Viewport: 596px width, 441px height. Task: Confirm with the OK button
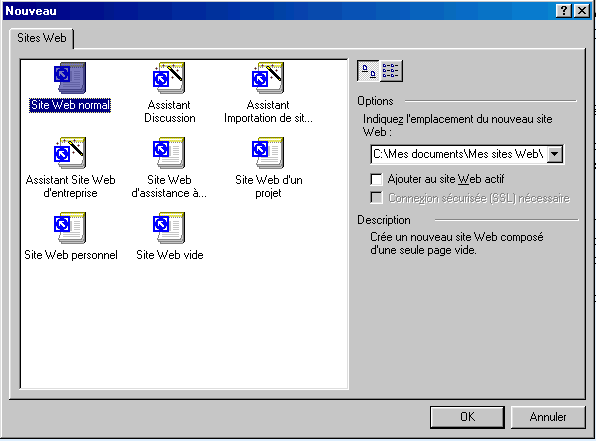click(467, 417)
